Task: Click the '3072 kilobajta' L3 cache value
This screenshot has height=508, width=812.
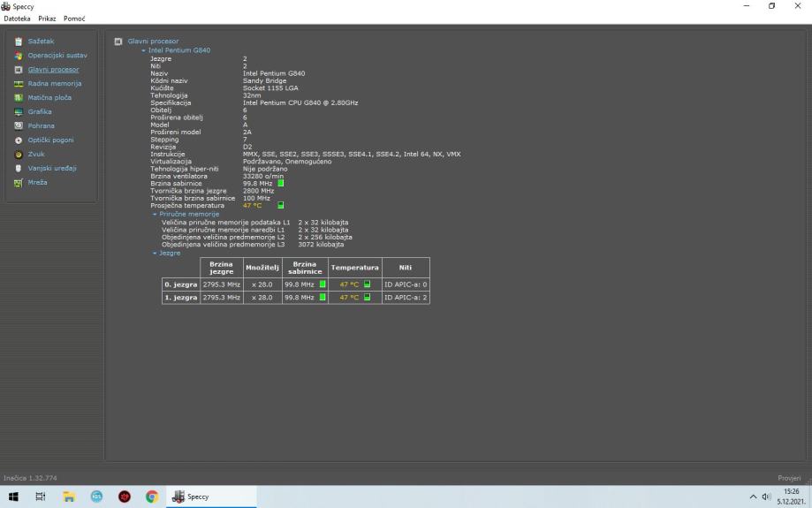Action: point(321,245)
